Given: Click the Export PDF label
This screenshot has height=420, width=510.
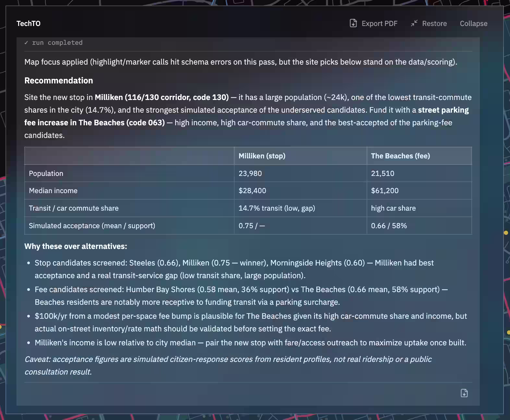Looking at the screenshot, I should (379, 23).
